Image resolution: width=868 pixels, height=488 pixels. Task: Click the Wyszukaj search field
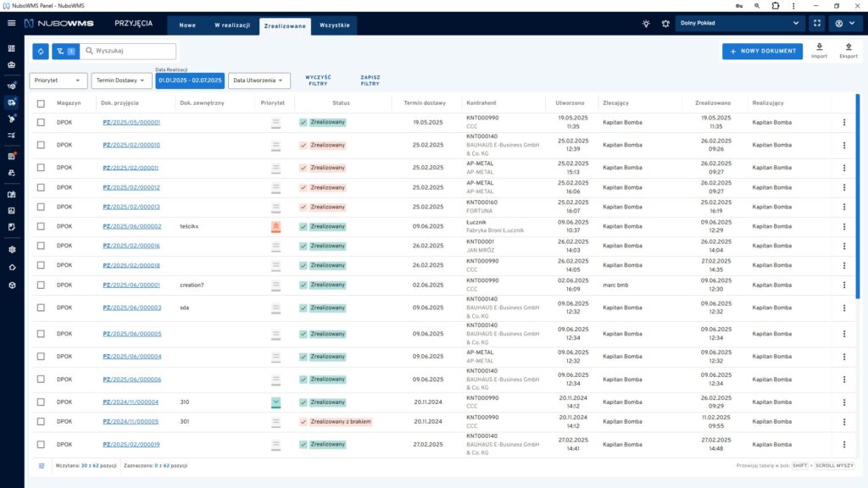click(133, 52)
